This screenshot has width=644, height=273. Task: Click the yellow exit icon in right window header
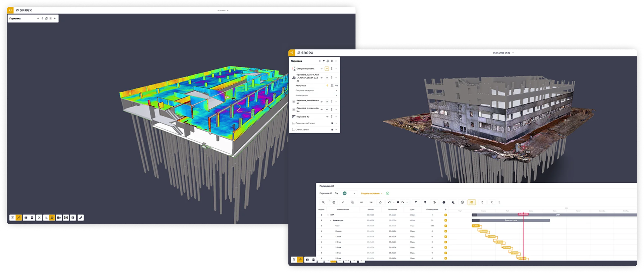[292, 53]
